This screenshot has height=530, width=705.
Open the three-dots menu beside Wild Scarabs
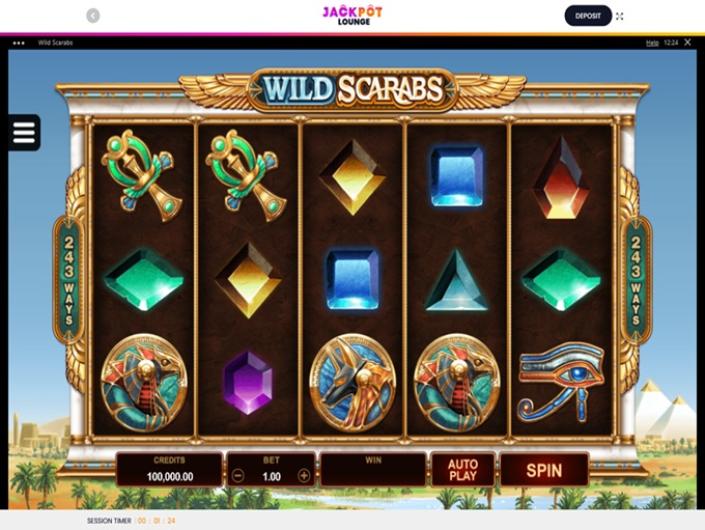coord(18,43)
